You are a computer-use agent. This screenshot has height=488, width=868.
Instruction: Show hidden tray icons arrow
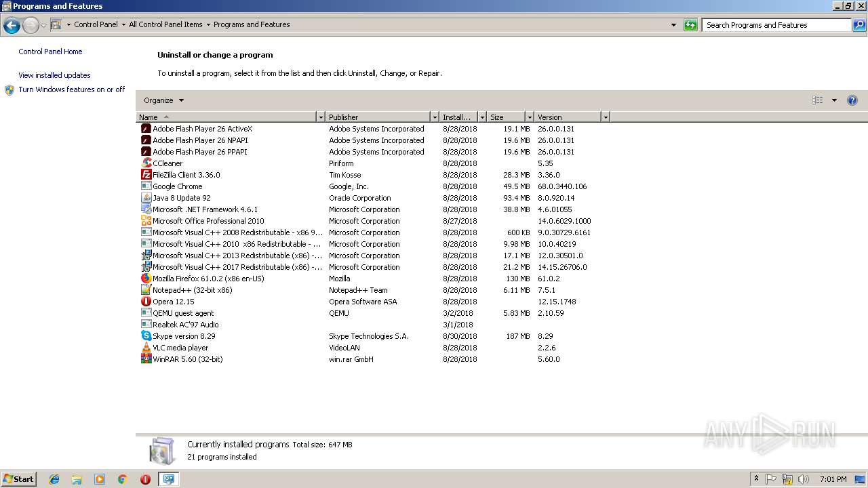[756, 479]
